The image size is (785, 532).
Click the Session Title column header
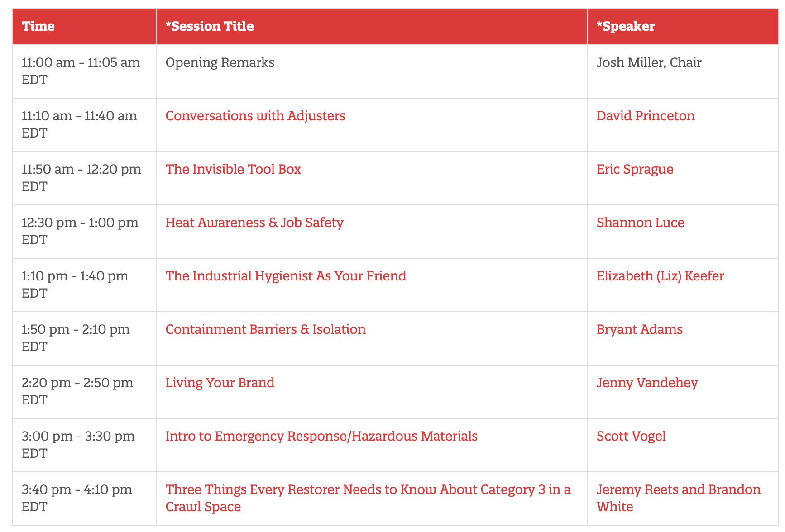[x=210, y=26]
